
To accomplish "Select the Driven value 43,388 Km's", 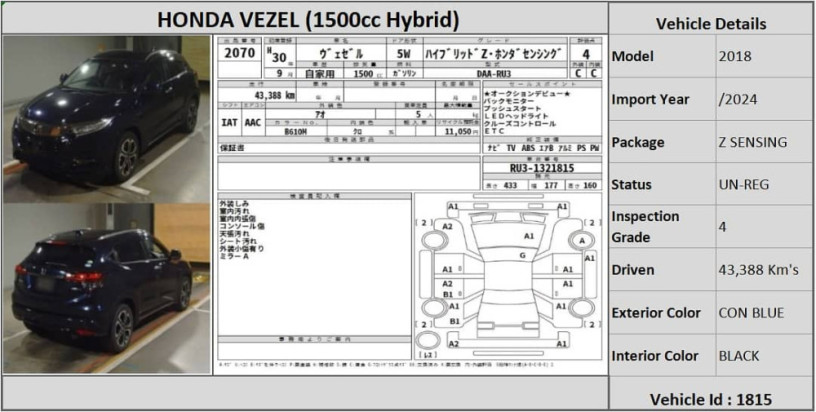I will click(x=758, y=270).
